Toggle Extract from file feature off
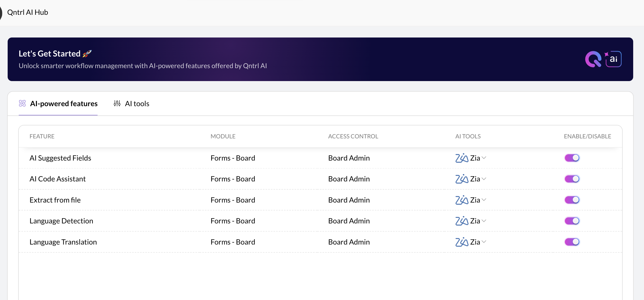 click(572, 200)
